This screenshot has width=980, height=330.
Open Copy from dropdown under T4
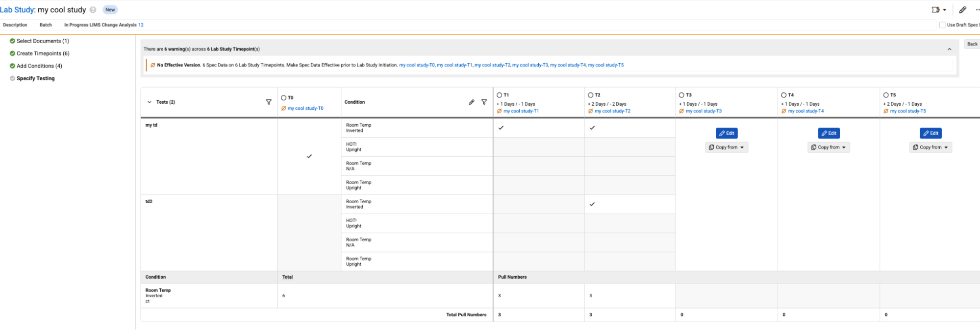(x=829, y=147)
